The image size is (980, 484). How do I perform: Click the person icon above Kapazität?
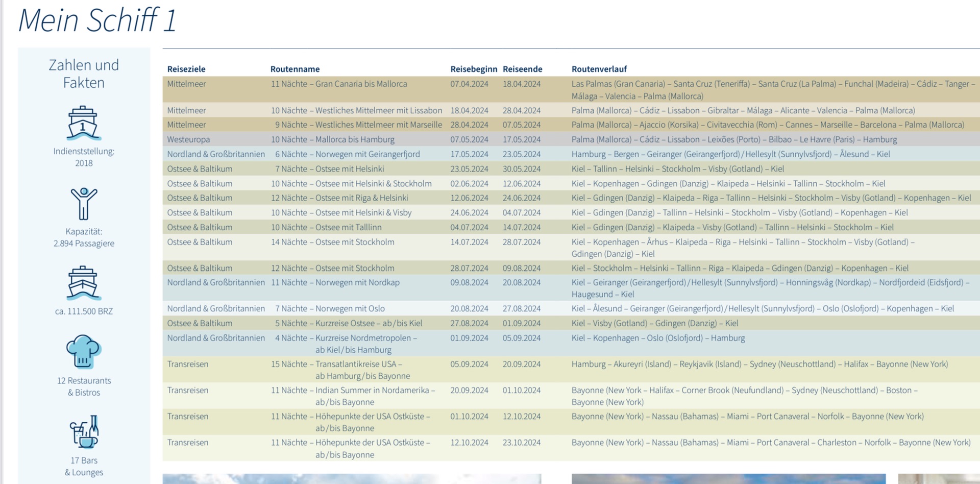coord(84,203)
